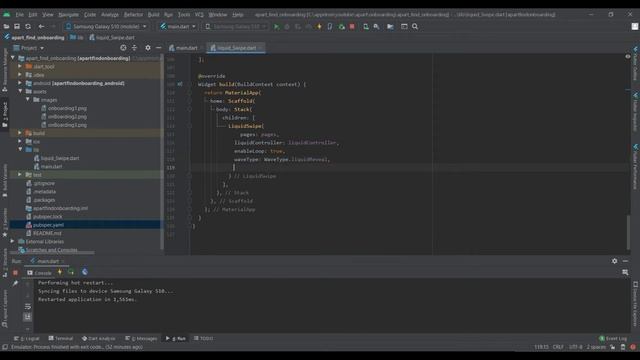Viewport: 640px width, 360px height.
Task: Open the Event Log
Action: [x=613, y=338]
